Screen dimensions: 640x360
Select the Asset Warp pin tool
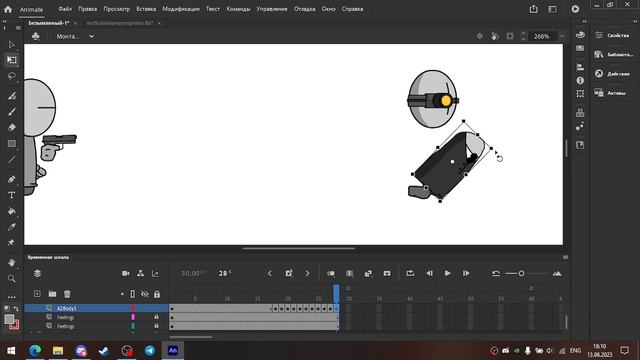coord(11,242)
